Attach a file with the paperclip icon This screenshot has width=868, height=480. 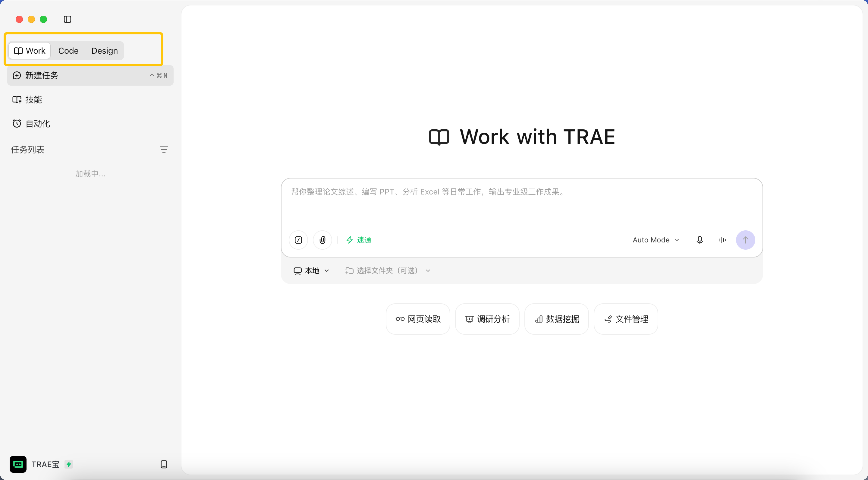click(322, 240)
